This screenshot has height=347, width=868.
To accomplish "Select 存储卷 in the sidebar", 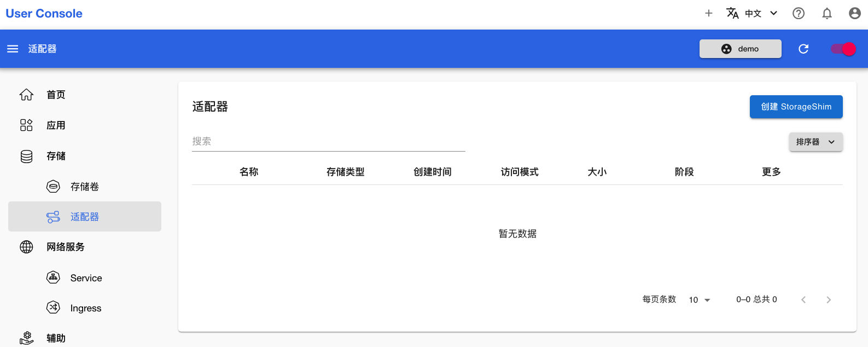I will (85, 187).
